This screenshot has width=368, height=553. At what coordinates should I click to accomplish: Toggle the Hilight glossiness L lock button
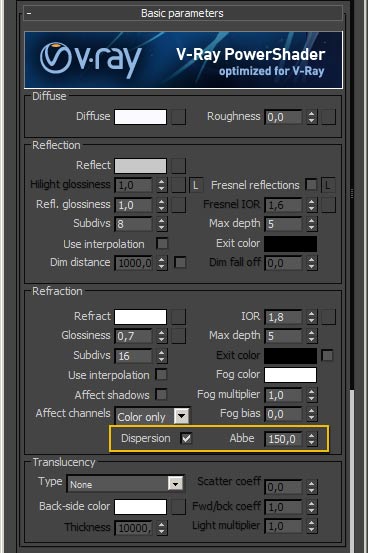pyautogui.click(x=196, y=185)
